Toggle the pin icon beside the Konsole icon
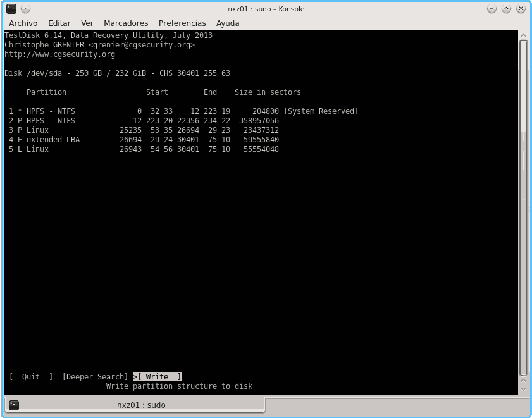This screenshot has height=418, width=532. click(x=25, y=9)
